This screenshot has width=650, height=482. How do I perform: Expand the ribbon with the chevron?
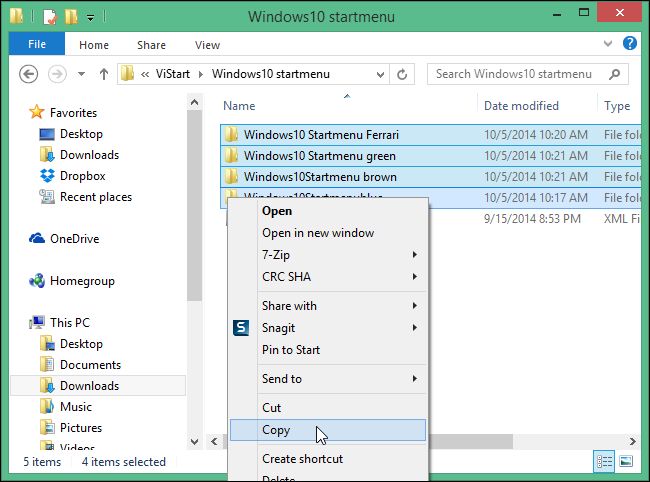click(x=608, y=44)
